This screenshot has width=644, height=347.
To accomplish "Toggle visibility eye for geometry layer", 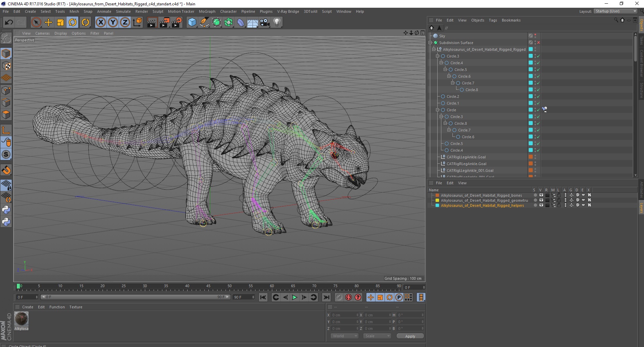I will click(541, 200).
